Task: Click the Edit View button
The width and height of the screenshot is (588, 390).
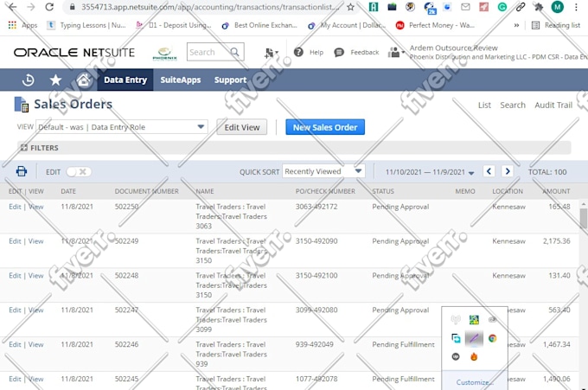Action: pos(242,127)
